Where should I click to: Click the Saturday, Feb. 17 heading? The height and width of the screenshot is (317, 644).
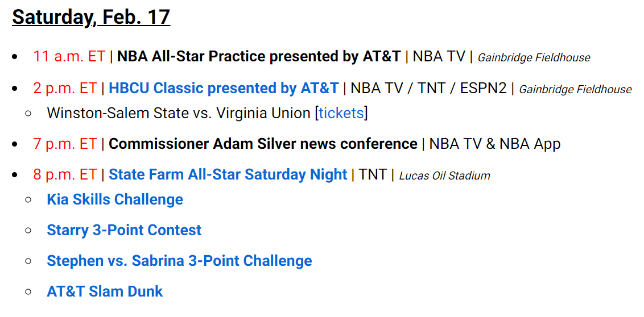(x=91, y=17)
